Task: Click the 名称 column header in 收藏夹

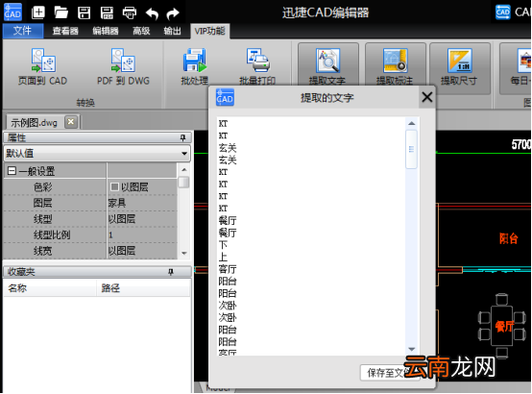Action: pos(50,288)
